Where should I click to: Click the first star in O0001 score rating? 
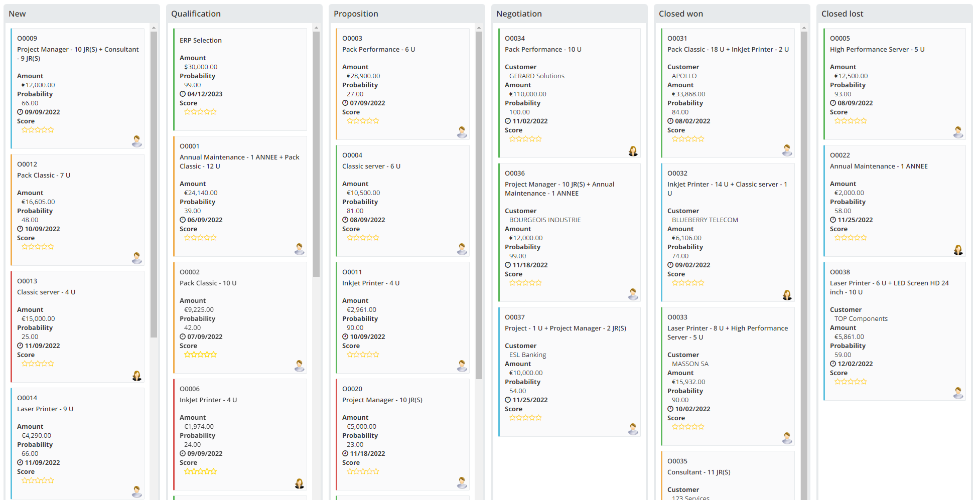188,237
